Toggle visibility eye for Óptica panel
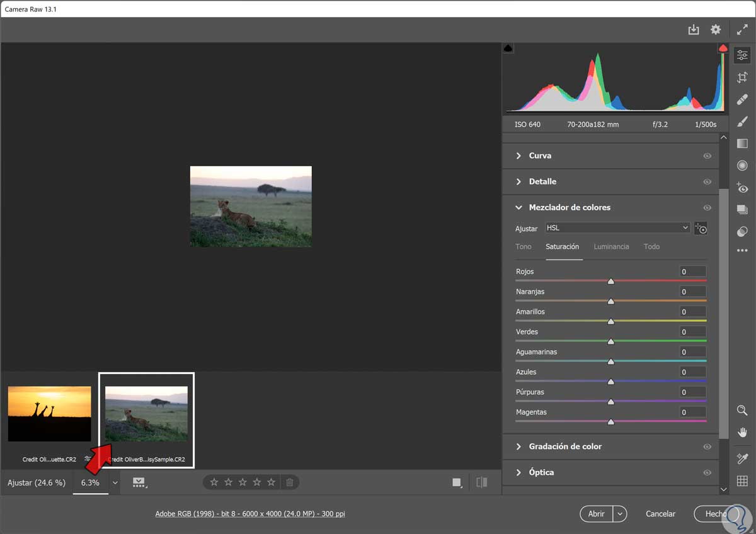The width and height of the screenshot is (756, 534). point(707,472)
